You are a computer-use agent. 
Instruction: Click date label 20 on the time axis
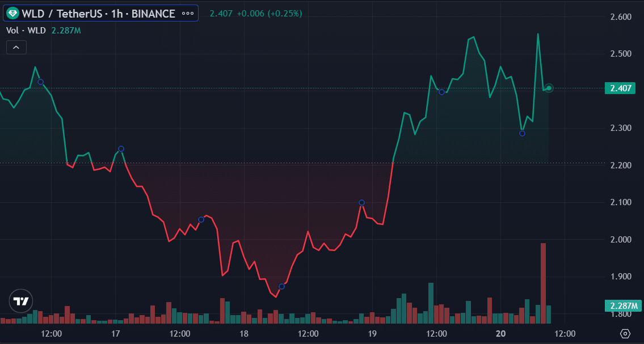click(500, 334)
